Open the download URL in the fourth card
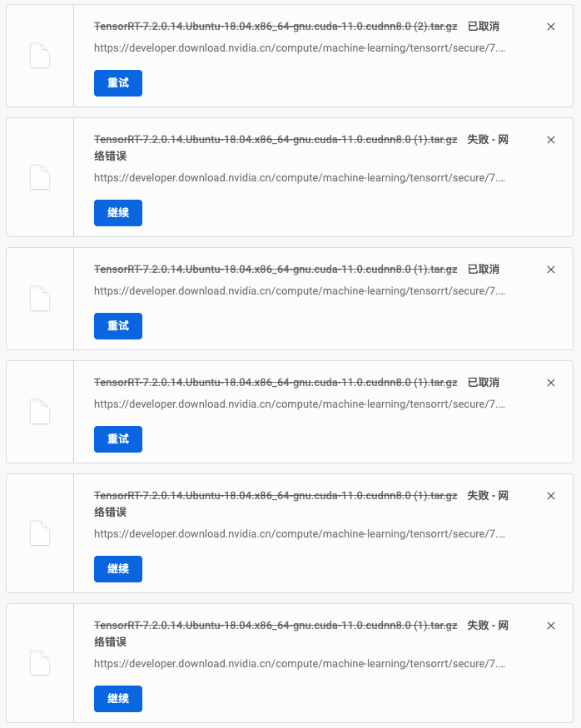The width and height of the screenshot is (581, 728). click(x=300, y=404)
